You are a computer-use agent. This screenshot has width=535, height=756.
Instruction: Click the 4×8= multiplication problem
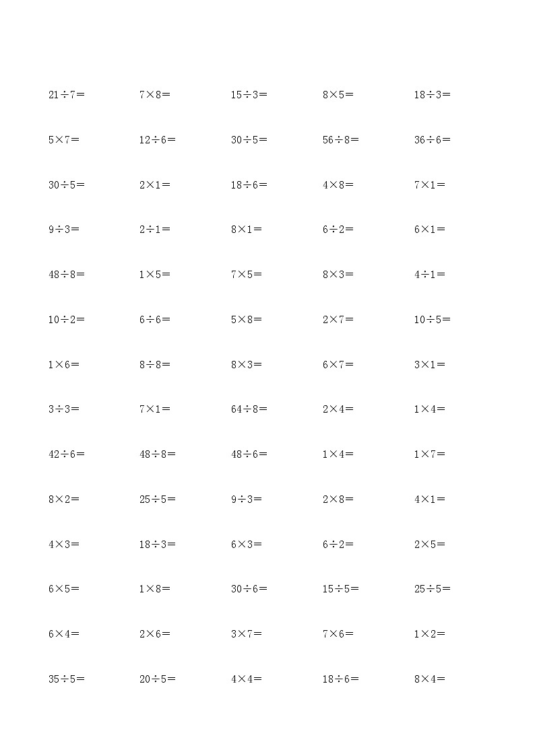click(x=338, y=184)
